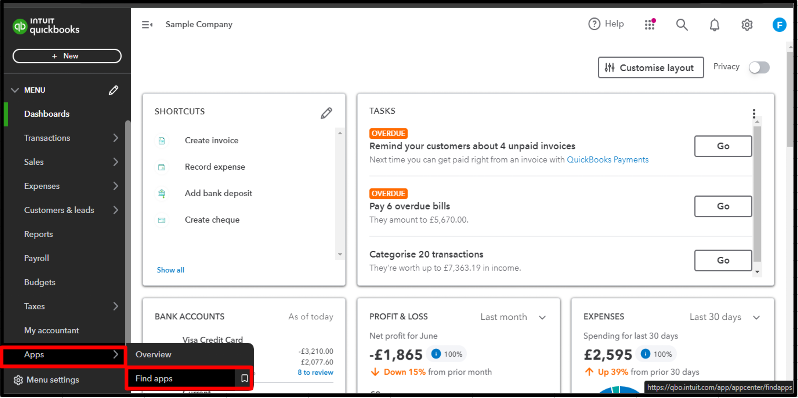Image resolution: width=798 pixels, height=398 pixels.
Task: Expand the Taxes submenu arrow
Action: 116,306
